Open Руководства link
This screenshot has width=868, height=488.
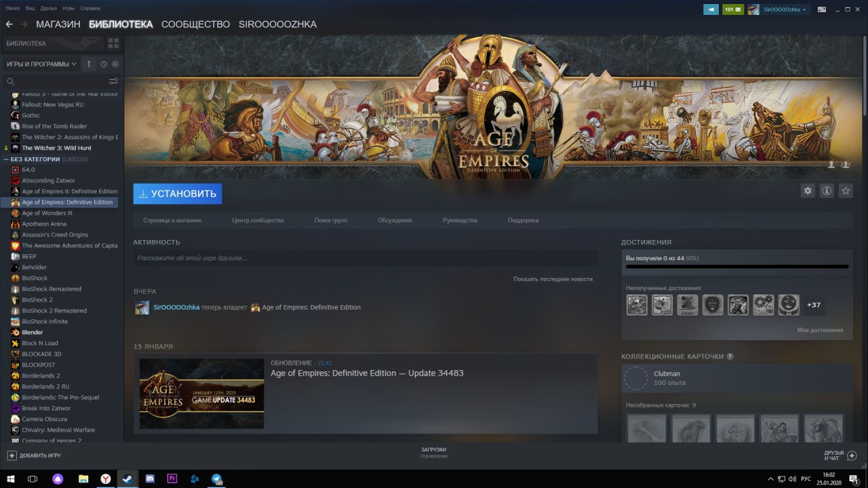pyautogui.click(x=460, y=220)
